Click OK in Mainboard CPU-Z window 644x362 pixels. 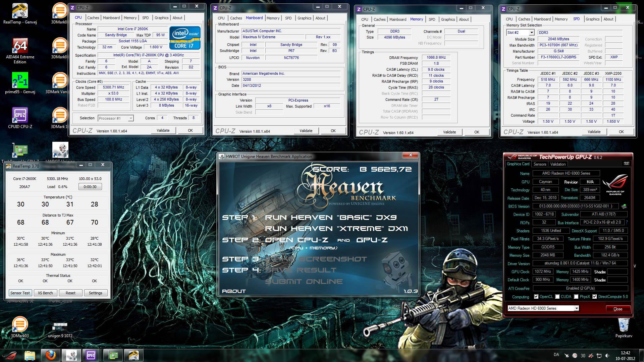(333, 131)
